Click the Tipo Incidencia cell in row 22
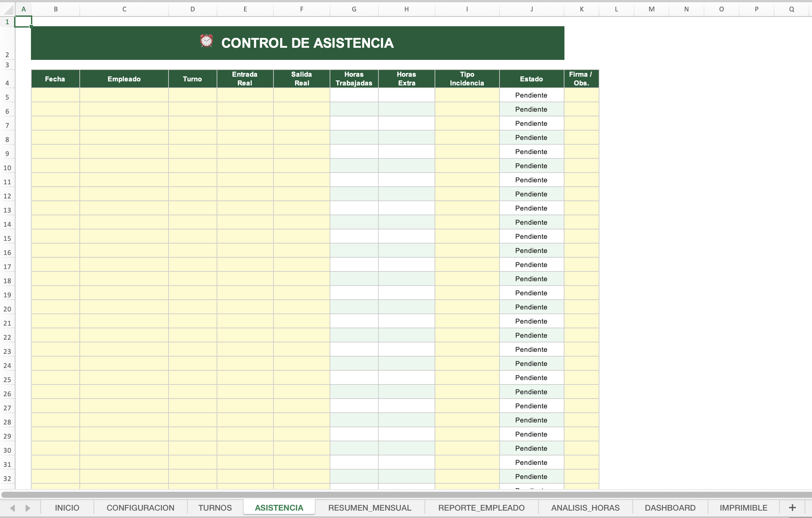This screenshot has width=812, height=518. pos(467,335)
